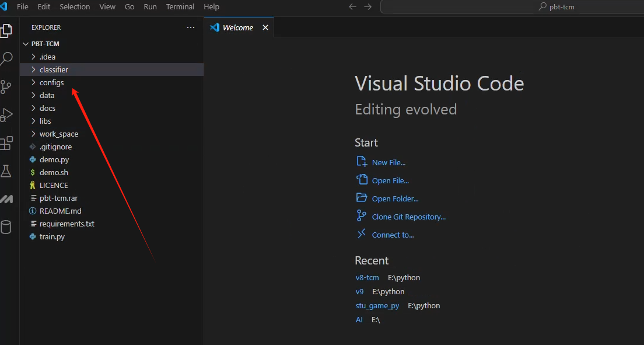Click the Open File... link
The height and width of the screenshot is (345, 644).
pos(390,180)
